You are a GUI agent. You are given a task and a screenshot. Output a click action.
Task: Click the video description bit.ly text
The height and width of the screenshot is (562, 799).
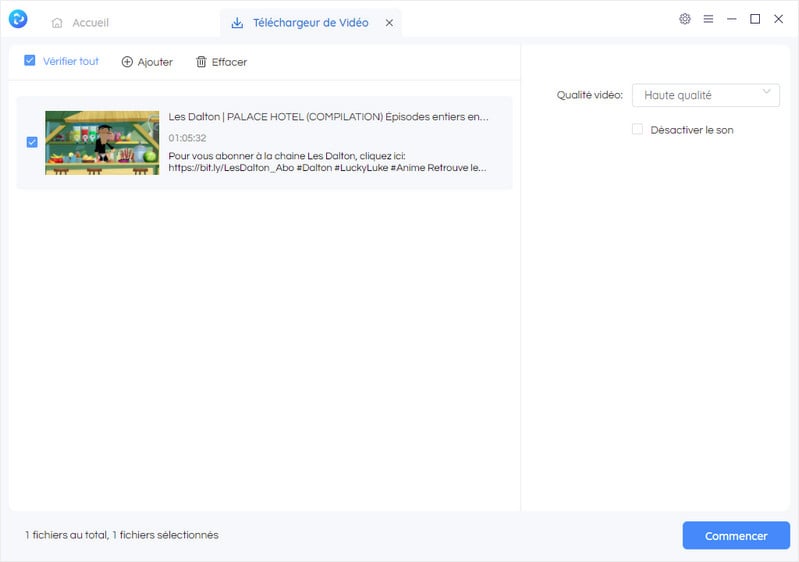(327, 162)
